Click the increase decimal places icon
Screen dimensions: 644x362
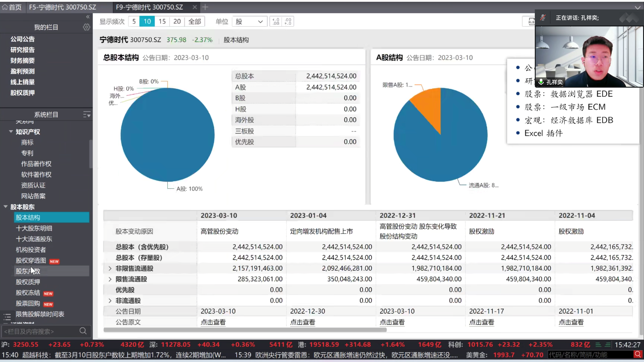coord(276,21)
